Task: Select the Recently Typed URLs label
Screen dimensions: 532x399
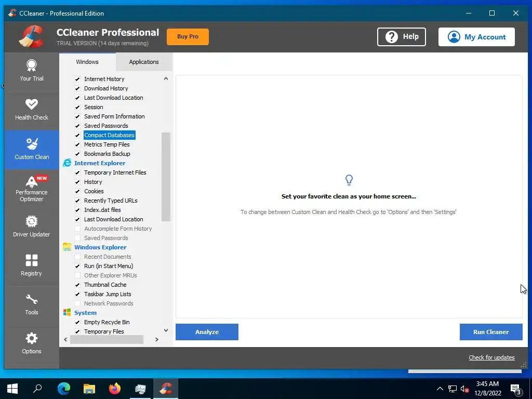Action: coord(111,201)
